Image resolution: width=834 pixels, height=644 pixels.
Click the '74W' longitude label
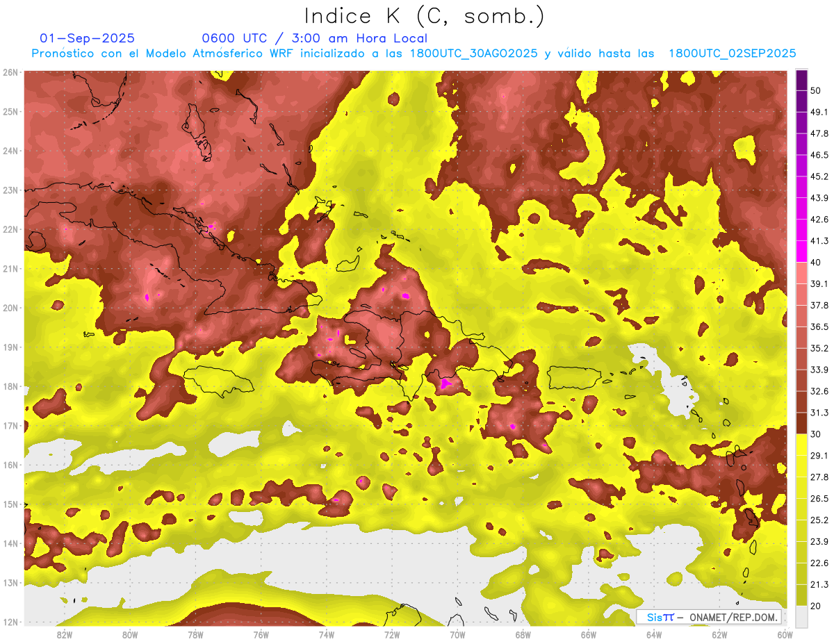tap(326, 634)
